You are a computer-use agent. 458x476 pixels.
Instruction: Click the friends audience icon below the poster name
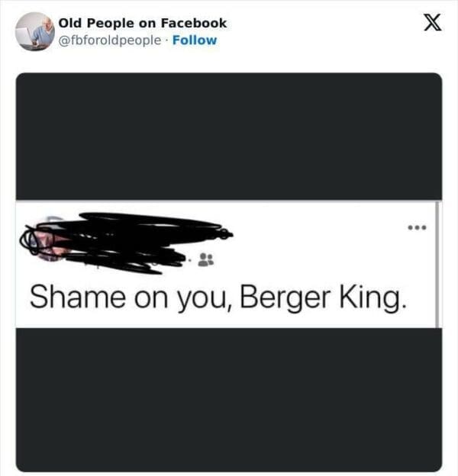(x=205, y=259)
